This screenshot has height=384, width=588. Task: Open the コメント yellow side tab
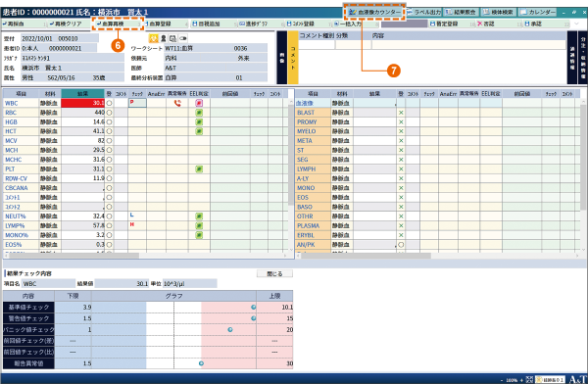pos(293,58)
